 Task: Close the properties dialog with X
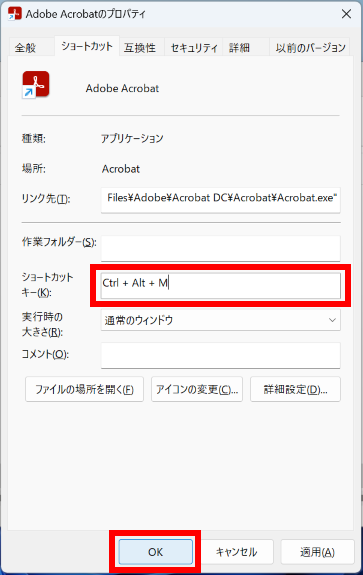coord(346,14)
